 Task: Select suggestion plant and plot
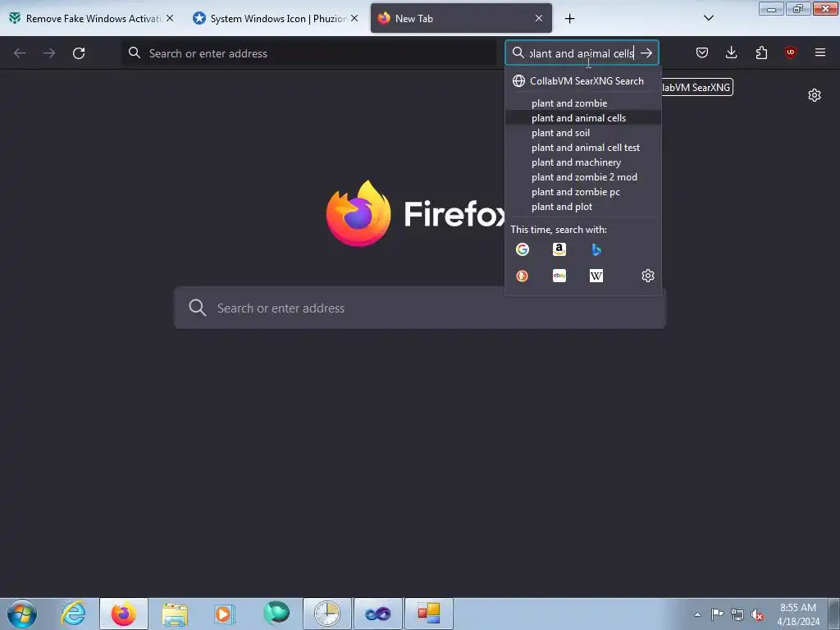pyautogui.click(x=583, y=206)
